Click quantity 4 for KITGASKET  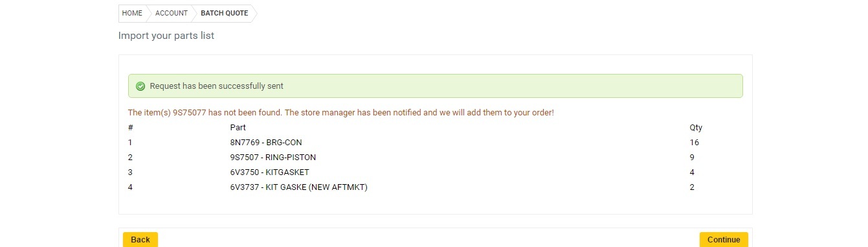[x=693, y=172]
